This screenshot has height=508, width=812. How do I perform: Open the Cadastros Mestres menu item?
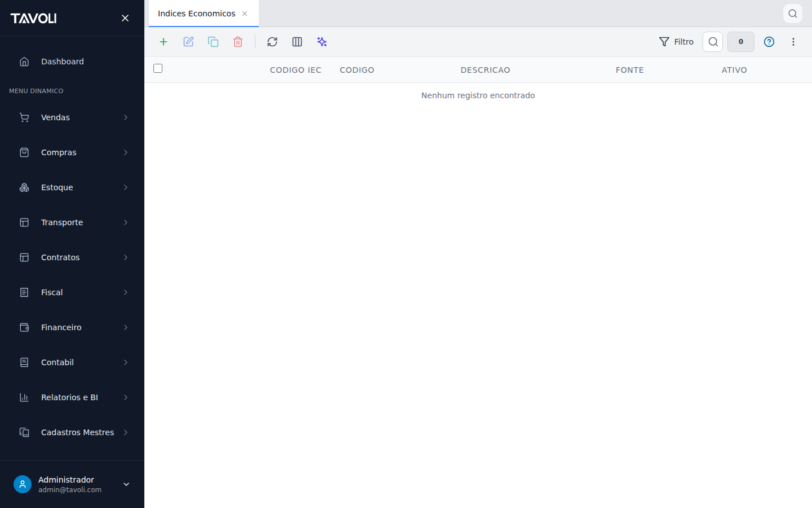[x=72, y=432]
